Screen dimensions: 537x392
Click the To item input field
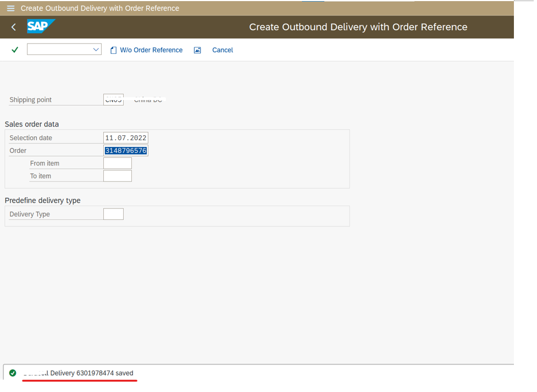(x=118, y=176)
